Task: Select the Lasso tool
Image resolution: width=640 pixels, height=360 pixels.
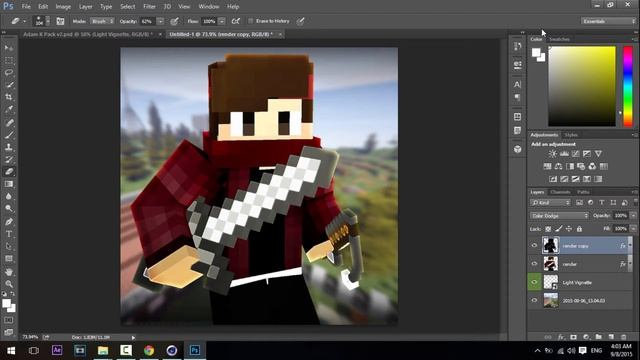Action: click(x=9, y=73)
